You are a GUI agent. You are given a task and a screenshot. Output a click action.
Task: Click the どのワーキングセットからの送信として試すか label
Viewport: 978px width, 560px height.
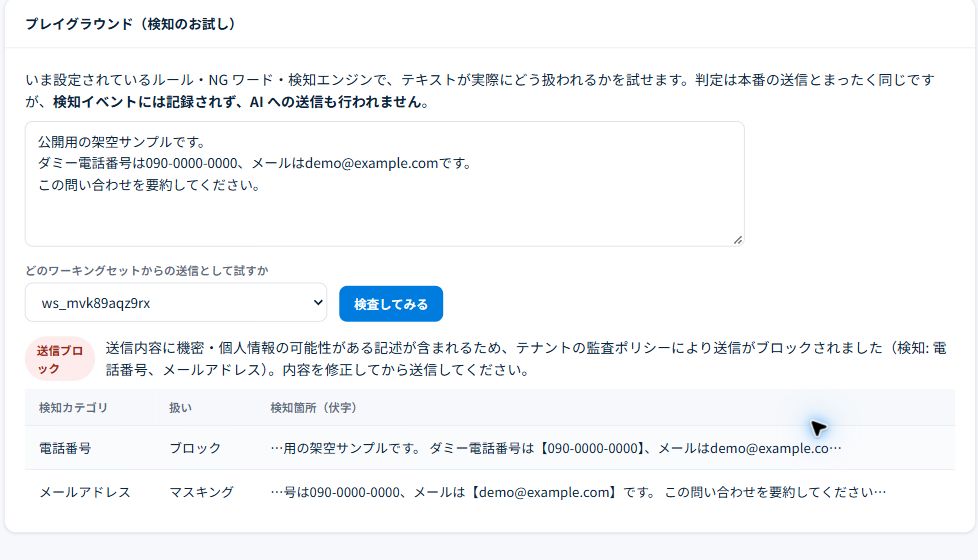point(147,271)
